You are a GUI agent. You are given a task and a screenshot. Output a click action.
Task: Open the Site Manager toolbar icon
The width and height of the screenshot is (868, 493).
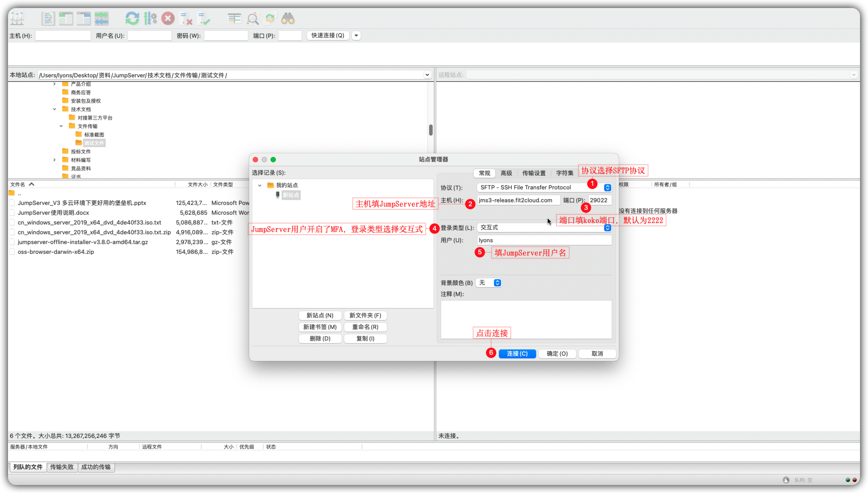[x=17, y=19]
